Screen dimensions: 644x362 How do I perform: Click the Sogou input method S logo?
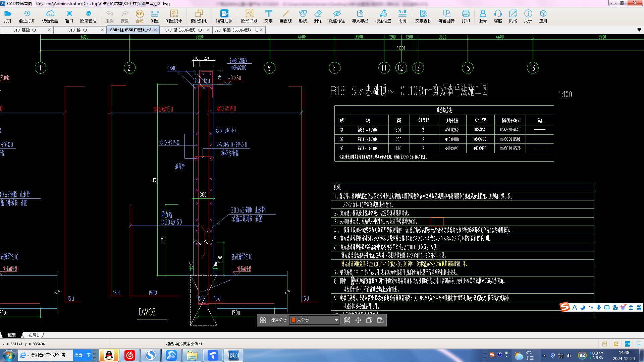565,307
